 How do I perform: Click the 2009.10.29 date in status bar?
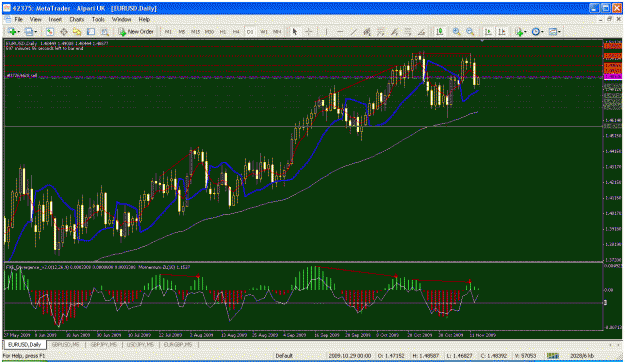pos(350,356)
